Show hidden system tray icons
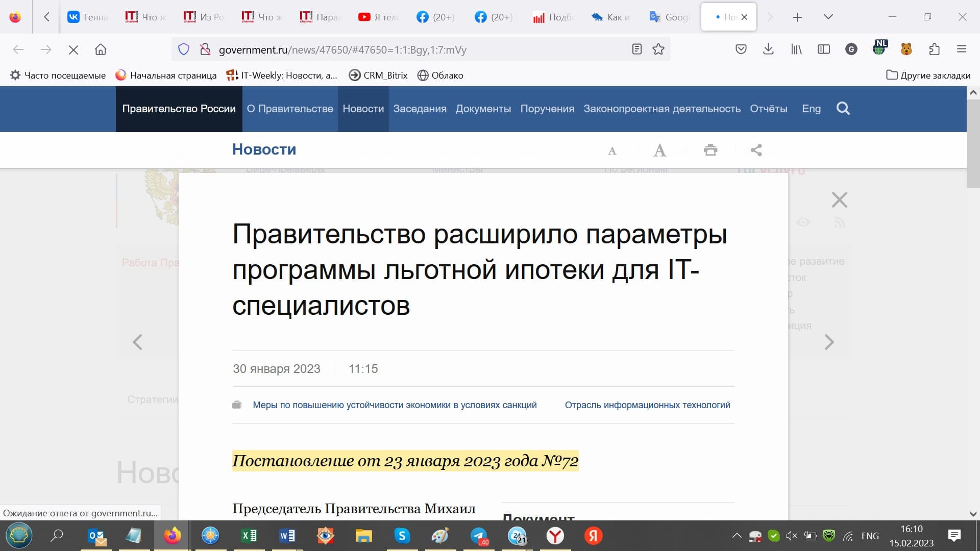This screenshot has height=551, width=980. [x=737, y=536]
